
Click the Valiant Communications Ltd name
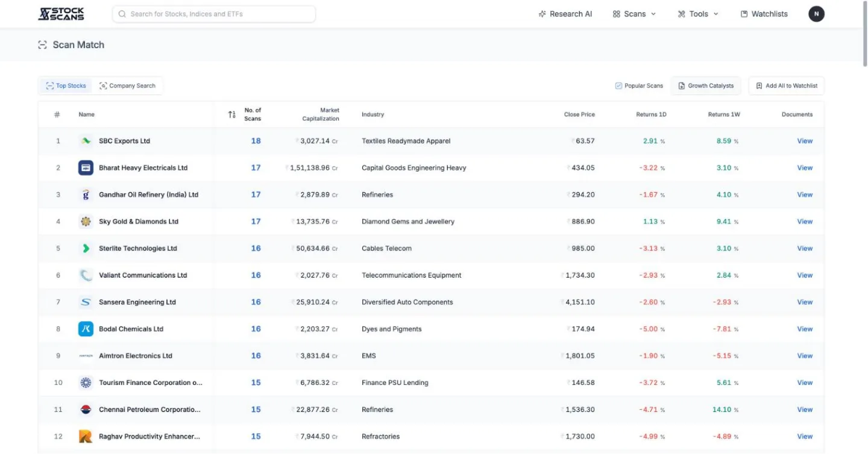[x=143, y=275]
